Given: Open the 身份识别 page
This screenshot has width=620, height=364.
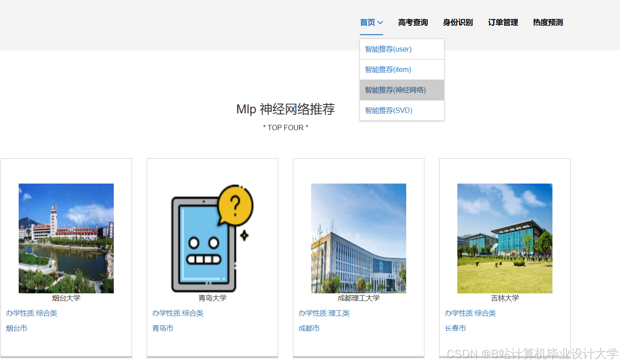Looking at the screenshot, I should pyautogui.click(x=457, y=23).
